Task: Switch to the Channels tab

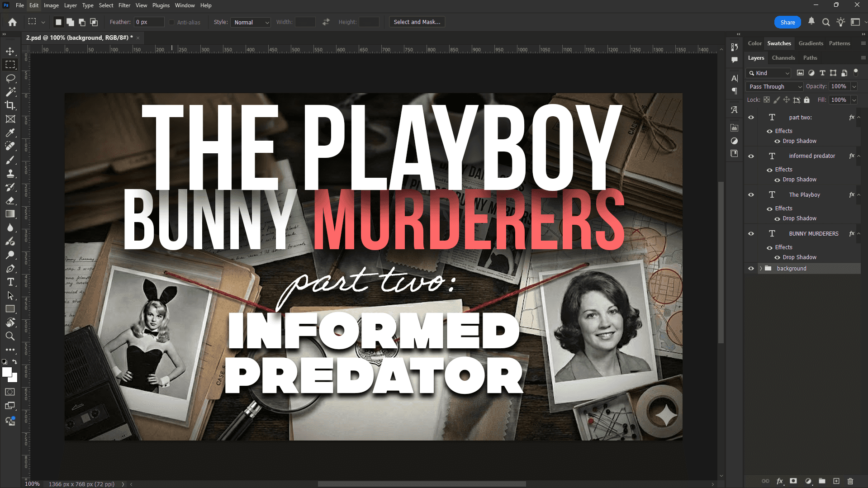Action: (x=783, y=58)
